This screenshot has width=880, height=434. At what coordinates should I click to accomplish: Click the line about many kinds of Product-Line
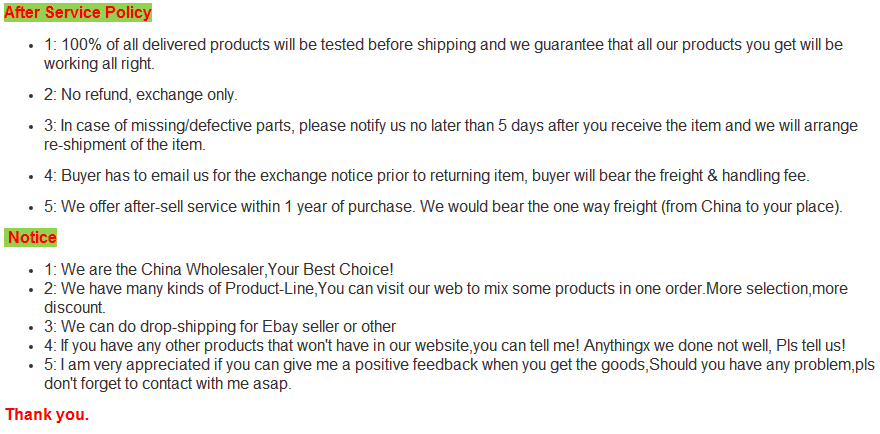(x=440, y=289)
